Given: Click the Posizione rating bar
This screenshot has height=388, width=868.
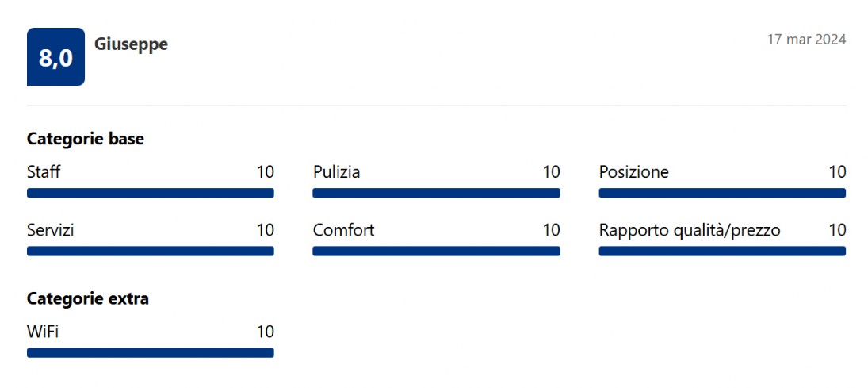Looking at the screenshot, I should tap(722, 193).
